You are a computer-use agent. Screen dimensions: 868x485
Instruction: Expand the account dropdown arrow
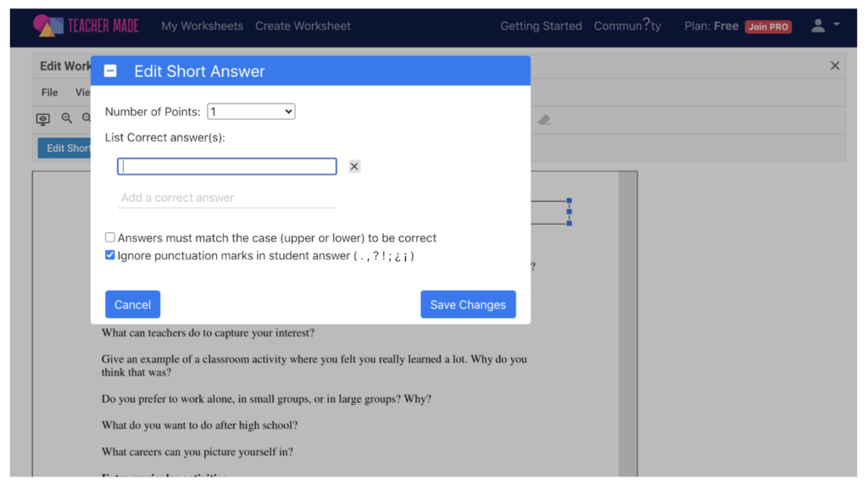coord(837,25)
